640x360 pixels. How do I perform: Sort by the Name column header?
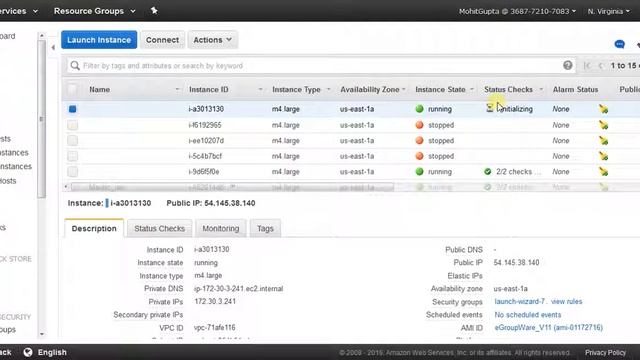tap(100, 89)
